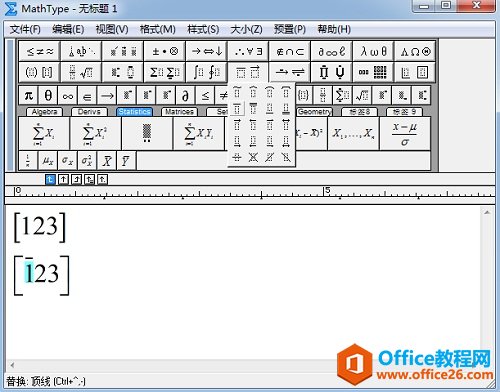The height and width of the screenshot is (392, 500).
Task: Insert the downward slash-through template
Action: coord(286,157)
